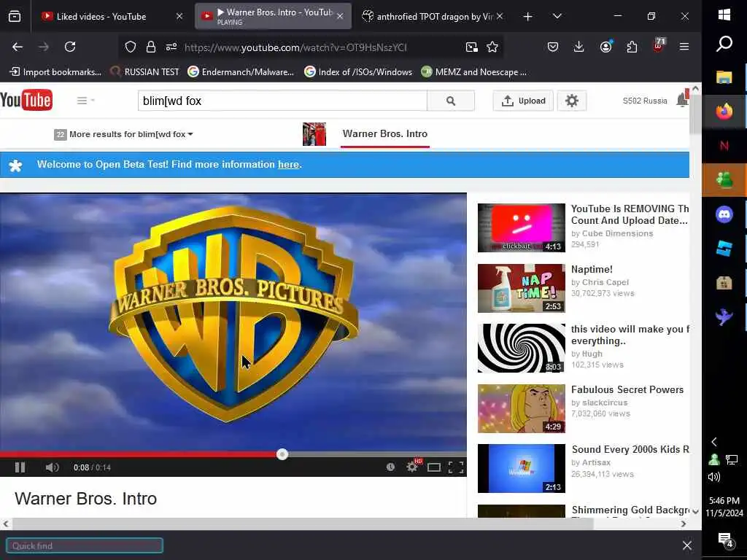Screen dimensions: 747x560
Task: Open Firefox account icon
Action: tap(605, 47)
